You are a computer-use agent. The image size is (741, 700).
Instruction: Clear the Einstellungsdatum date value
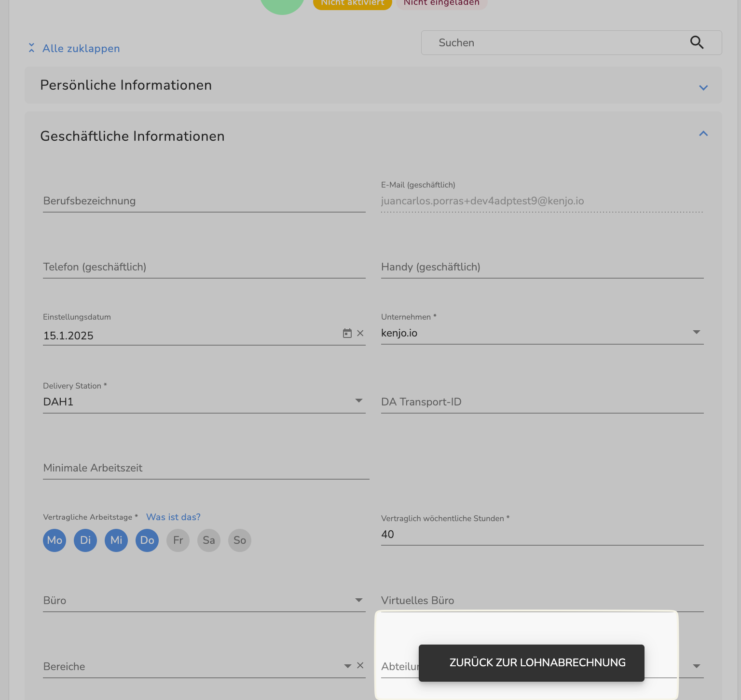click(x=360, y=333)
